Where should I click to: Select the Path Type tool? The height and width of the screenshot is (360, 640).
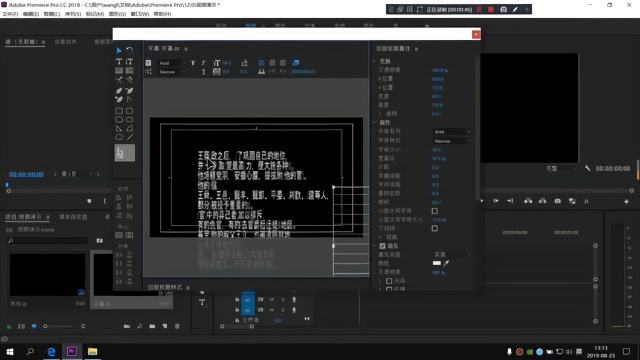pos(119,79)
